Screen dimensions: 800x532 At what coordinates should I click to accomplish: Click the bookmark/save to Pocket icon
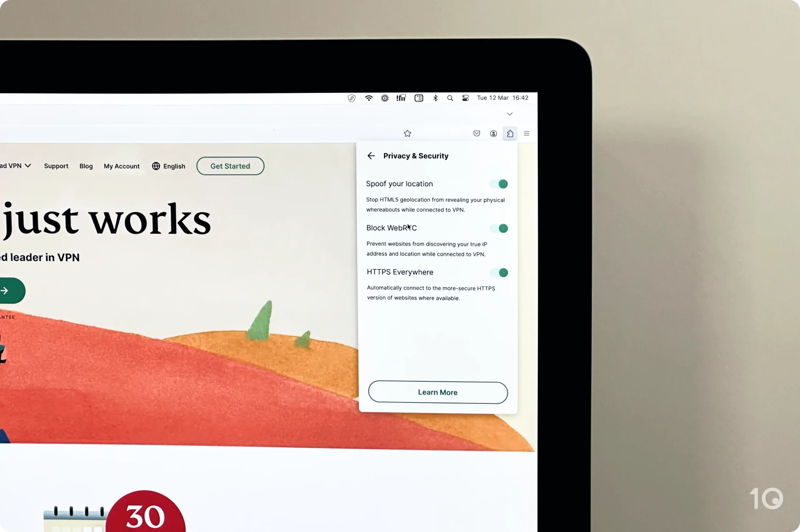pos(477,133)
